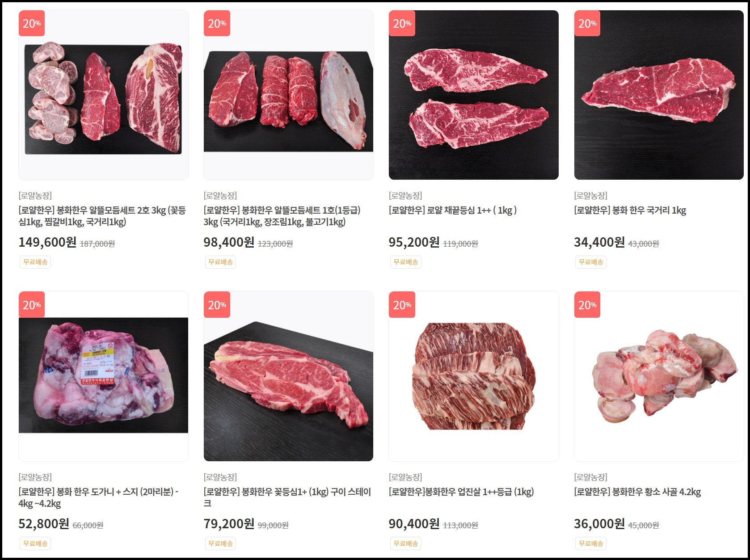View the 꽃등심1+ 구이 스테이크 image
The image size is (750, 560).
[288, 376]
